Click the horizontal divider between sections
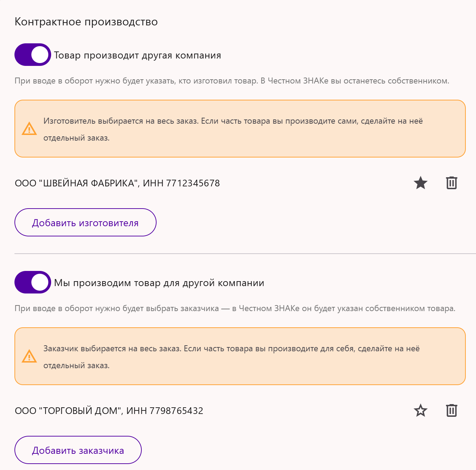 tap(245, 253)
